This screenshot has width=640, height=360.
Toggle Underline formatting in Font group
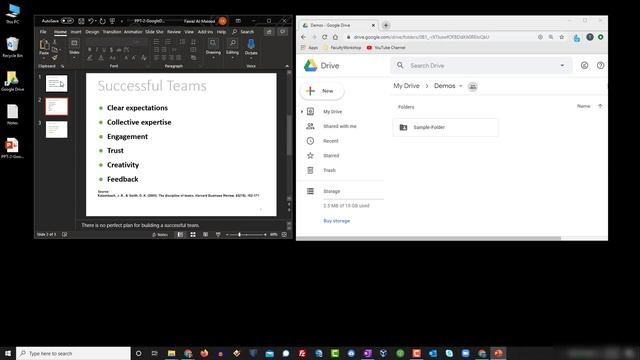(x=104, y=50)
